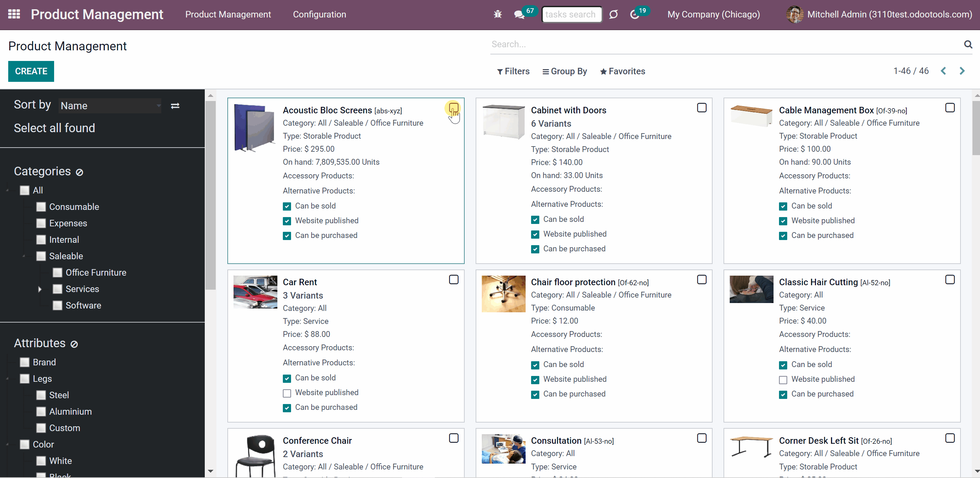This screenshot has width=980, height=478.
Task: Open Product Management top menu
Action: [228, 14]
